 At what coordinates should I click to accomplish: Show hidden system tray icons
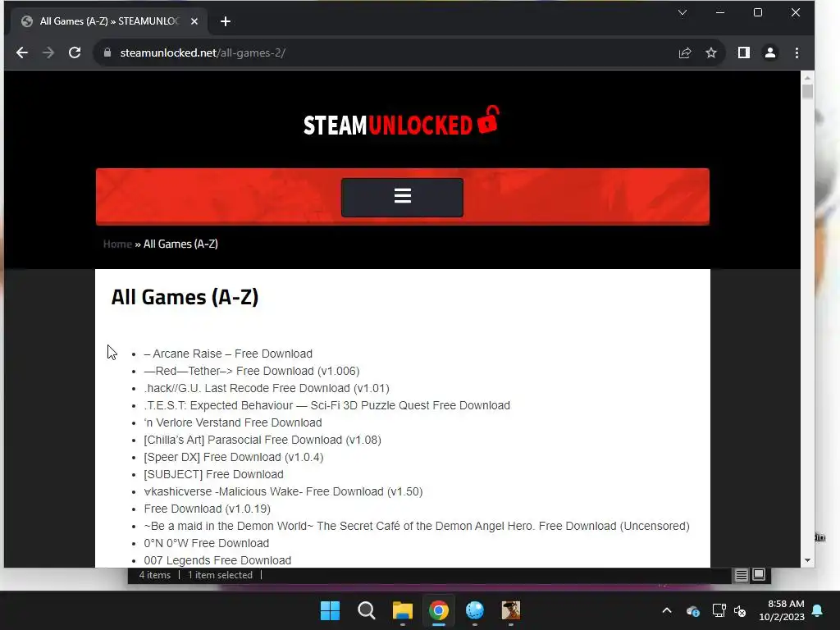coord(667,610)
